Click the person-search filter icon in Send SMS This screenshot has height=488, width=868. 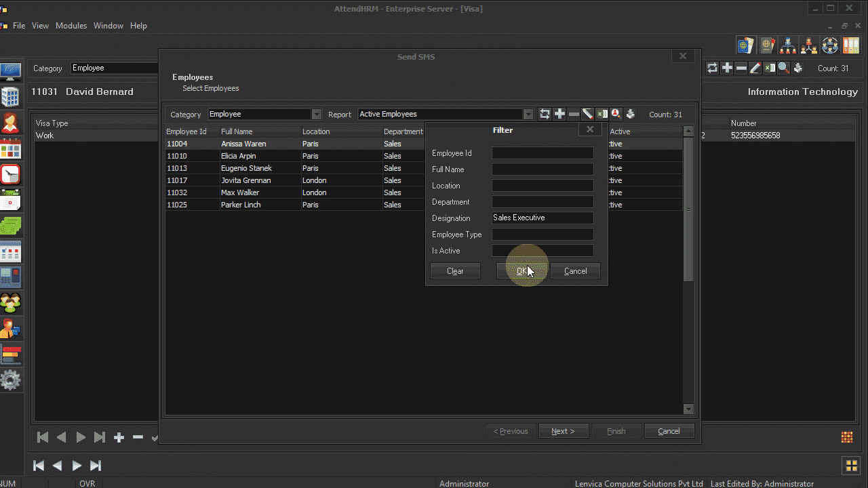tap(616, 114)
